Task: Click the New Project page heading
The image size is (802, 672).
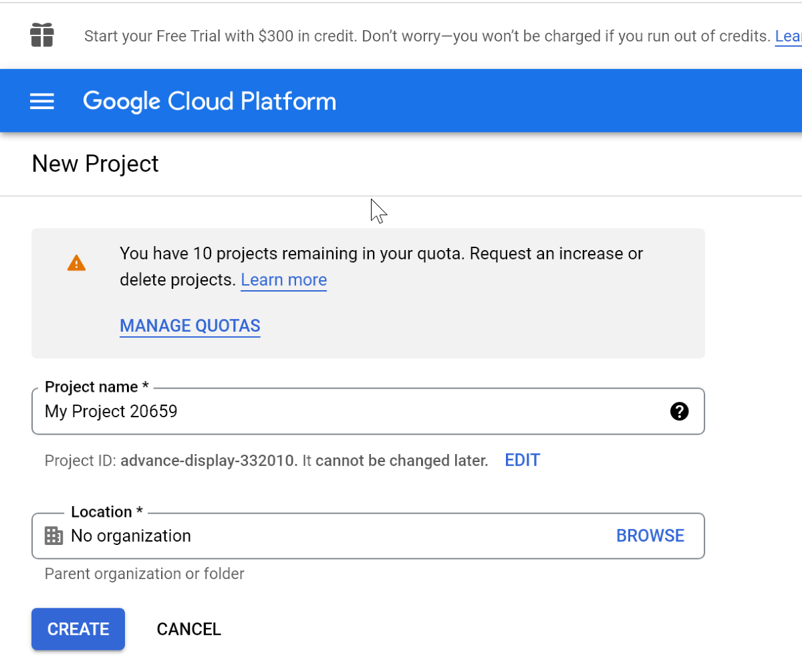Action: coord(96,164)
